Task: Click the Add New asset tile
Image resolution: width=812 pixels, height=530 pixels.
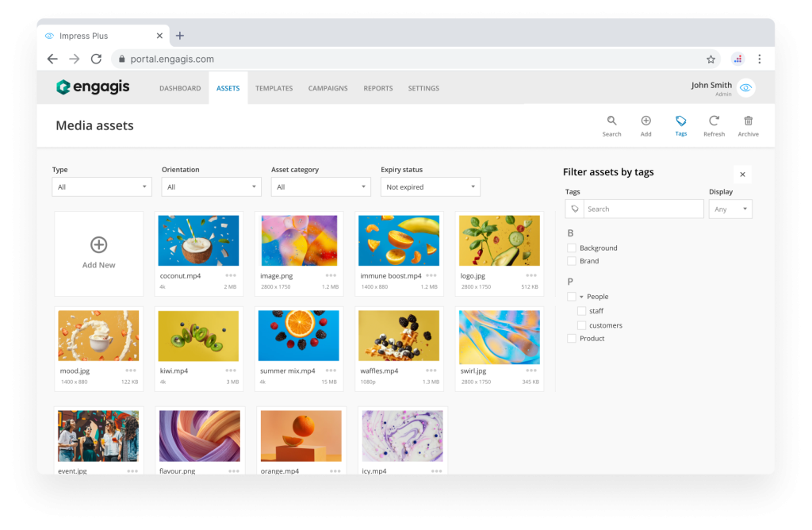Action: (x=98, y=253)
